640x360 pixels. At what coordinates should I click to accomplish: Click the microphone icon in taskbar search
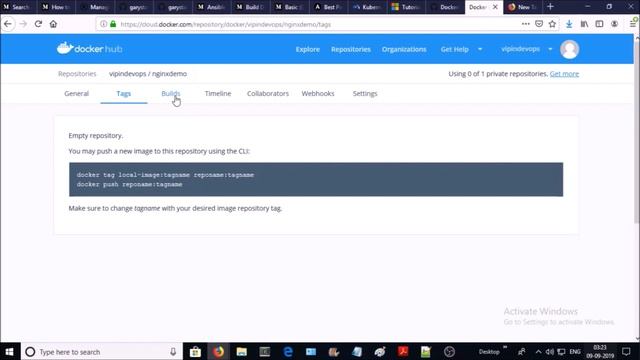[173, 351]
